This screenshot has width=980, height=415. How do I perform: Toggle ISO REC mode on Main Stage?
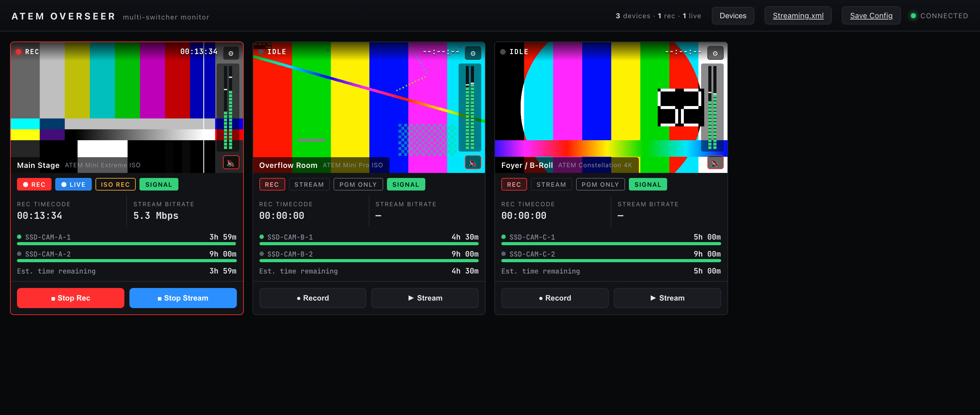[x=115, y=184]
